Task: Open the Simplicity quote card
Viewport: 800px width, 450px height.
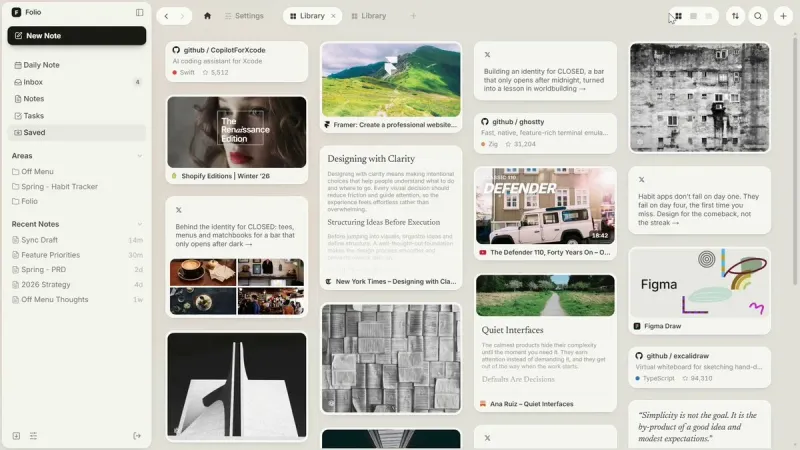Action: pyautogui.click(x=699, y=424)
